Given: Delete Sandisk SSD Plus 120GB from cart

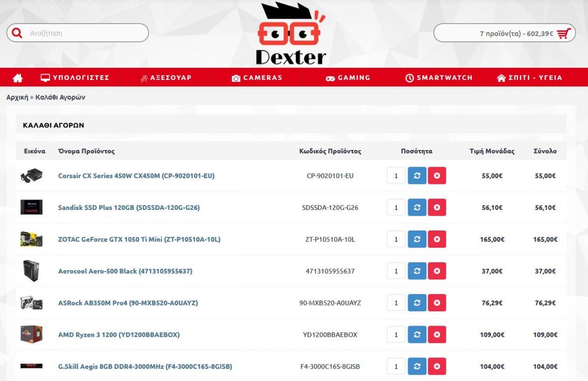Looking at the screenshot, I should [437, 207].
